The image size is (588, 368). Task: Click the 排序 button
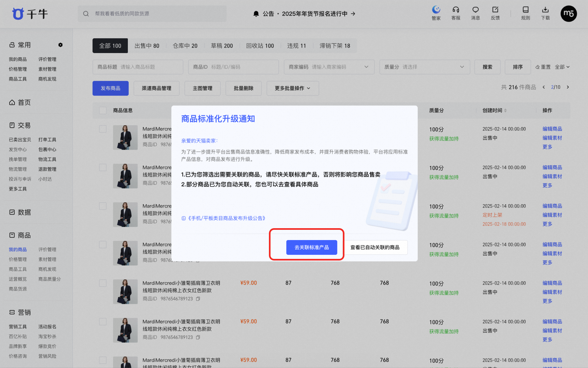pos(518,67)
